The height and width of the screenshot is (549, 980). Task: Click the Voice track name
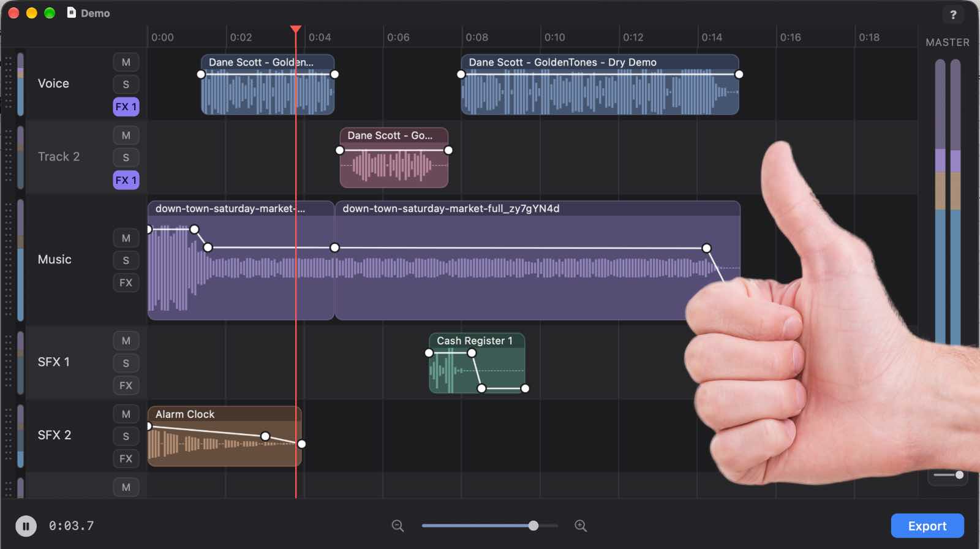click(53, 83)
